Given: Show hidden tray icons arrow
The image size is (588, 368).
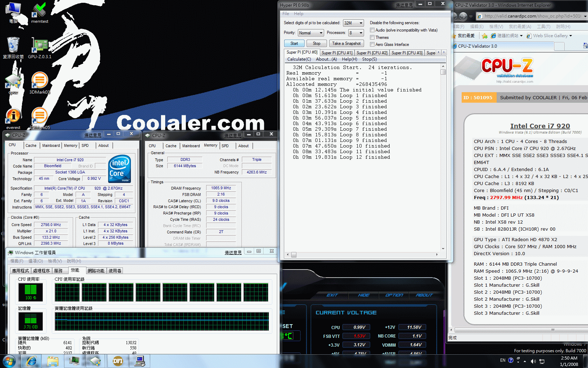Looking at the screenshot, I should point(525,361).
